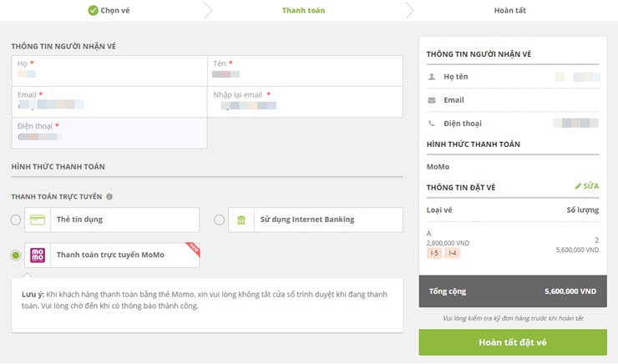Screen dimensions: 618x364
Task: Select the Thanh toán trực tuyến MoMo radio
Action: click(16, 255)
